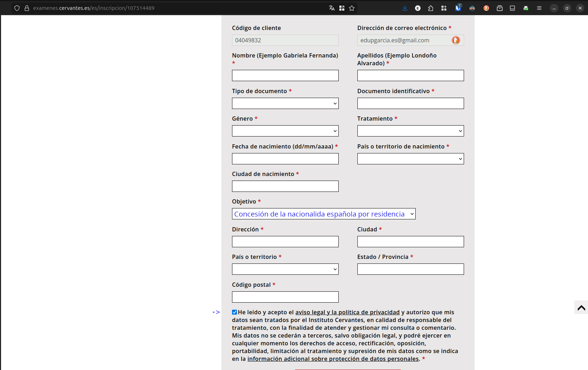
Task: Focus the Fecha de nacimiento field
Action: click(x=285, y=159)
